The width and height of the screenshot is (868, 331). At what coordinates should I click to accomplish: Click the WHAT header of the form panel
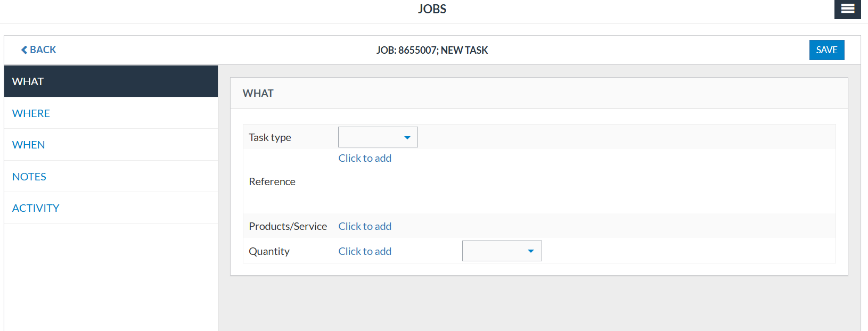pyautogui.click(x=258, y=93)
